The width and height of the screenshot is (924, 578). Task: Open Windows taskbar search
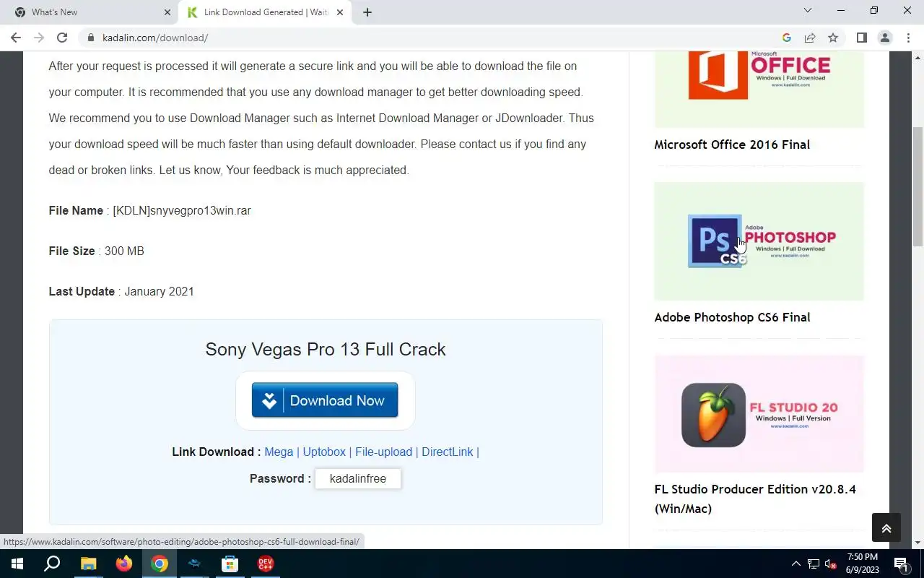pos(52,564)
